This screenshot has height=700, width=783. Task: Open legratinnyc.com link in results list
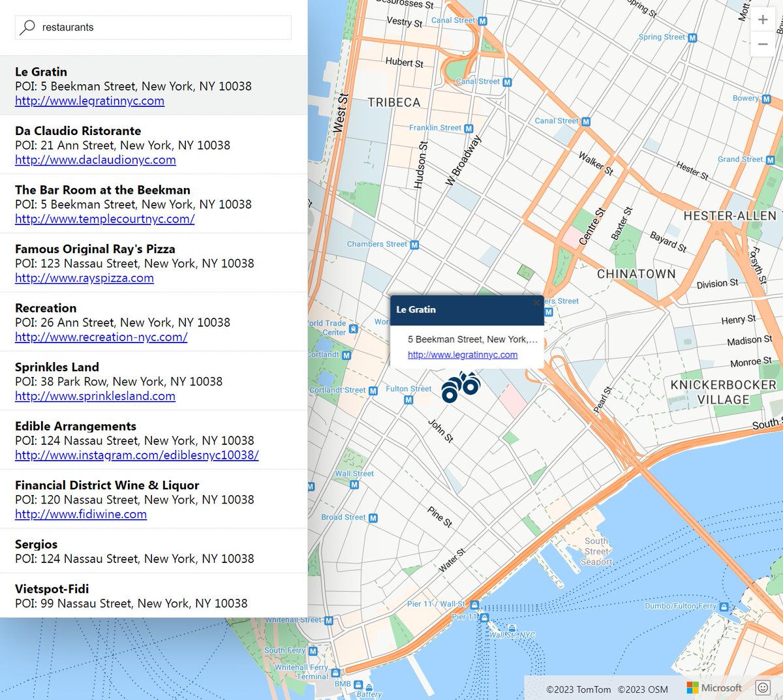(89, 101)
